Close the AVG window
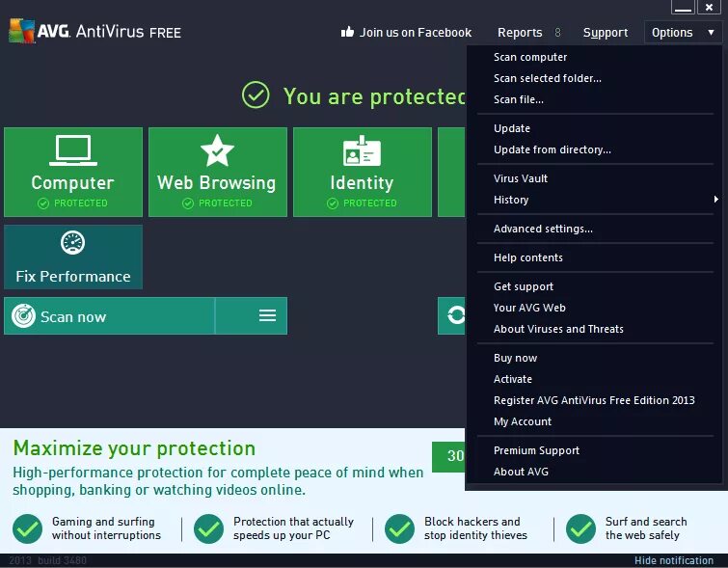This screenshot has width=728, height=568. point(709,8)
